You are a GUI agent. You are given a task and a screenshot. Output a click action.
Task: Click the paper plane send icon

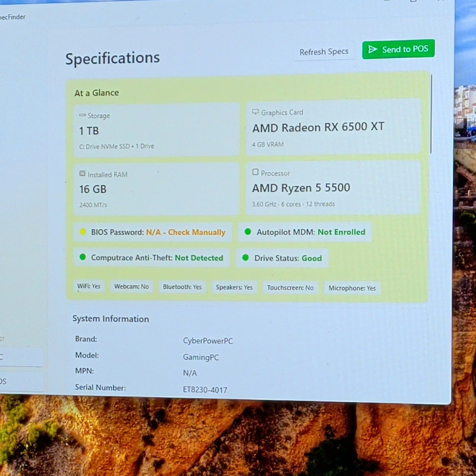[372, 49]
